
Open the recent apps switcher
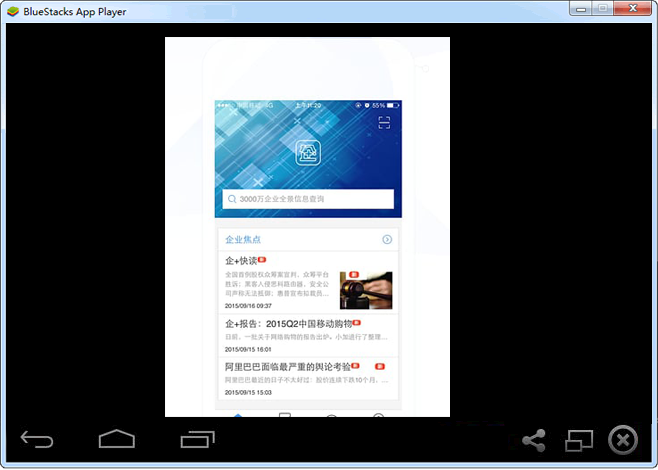pos(198,439)
